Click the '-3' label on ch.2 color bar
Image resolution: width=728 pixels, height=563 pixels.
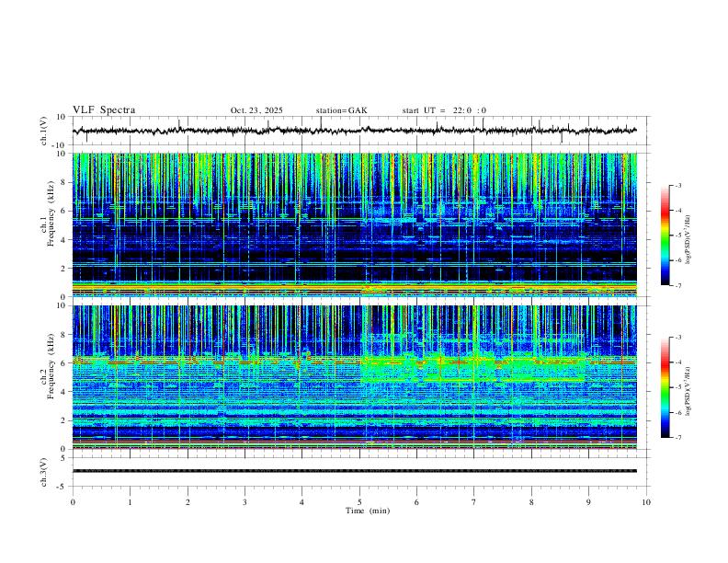coord(677,338)
